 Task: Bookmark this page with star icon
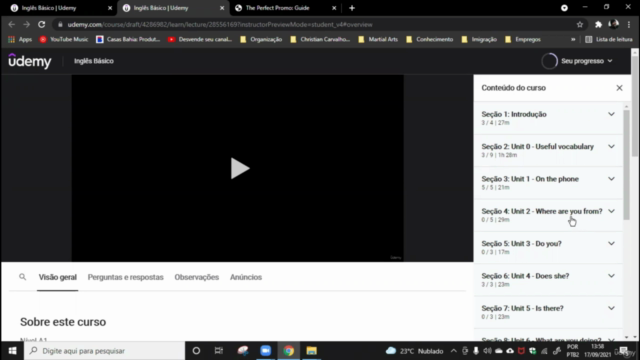point(580,24)
